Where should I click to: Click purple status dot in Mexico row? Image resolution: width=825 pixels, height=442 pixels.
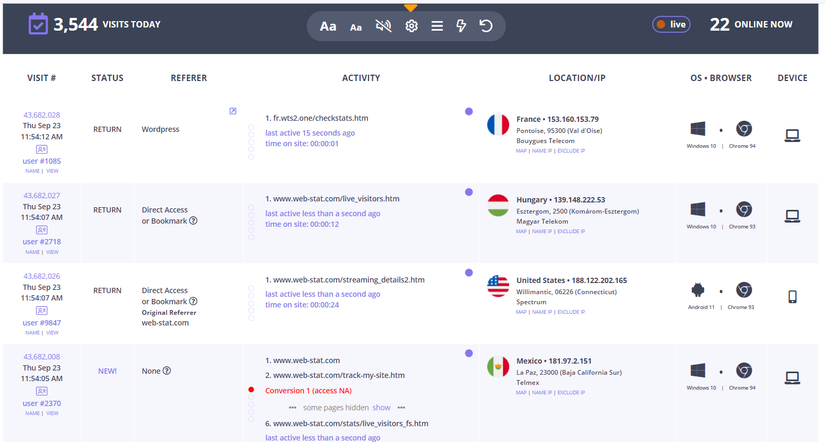click(x=469, y=353)
